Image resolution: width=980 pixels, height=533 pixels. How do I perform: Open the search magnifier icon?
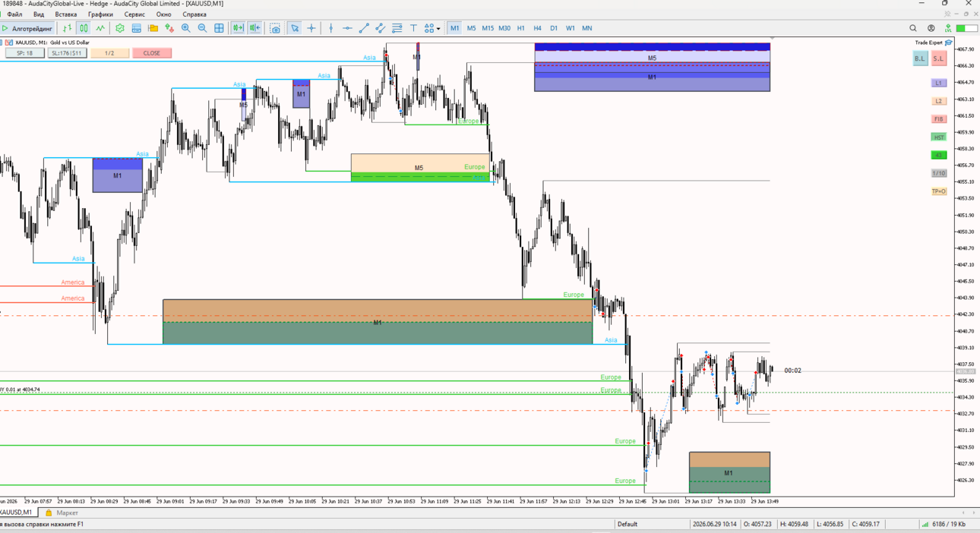913,28
